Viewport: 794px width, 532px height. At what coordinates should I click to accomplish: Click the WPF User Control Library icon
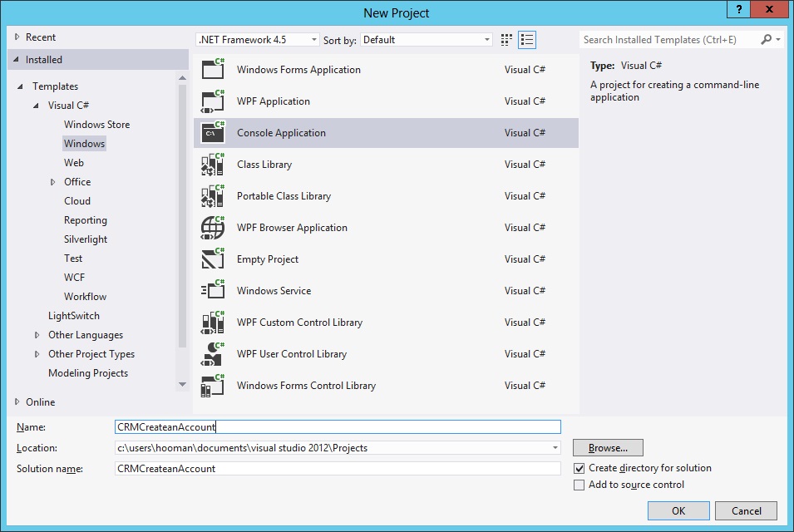coord(213,354)
